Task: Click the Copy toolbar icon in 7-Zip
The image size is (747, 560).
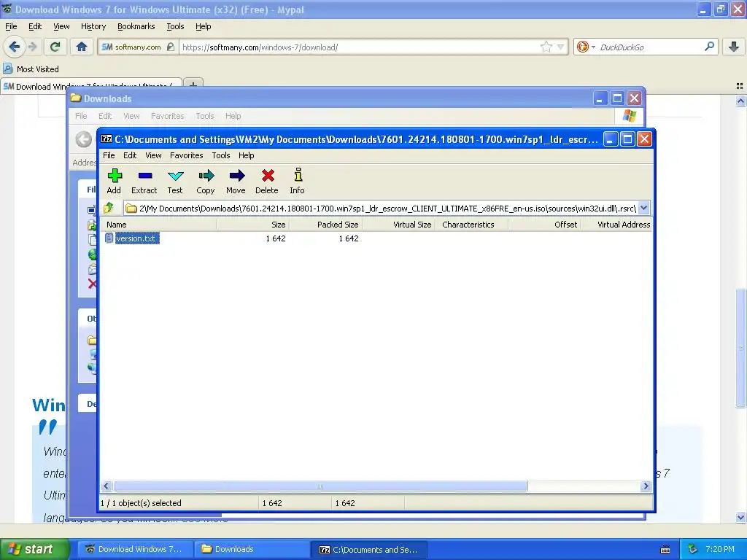Action: tap(205, 181)
